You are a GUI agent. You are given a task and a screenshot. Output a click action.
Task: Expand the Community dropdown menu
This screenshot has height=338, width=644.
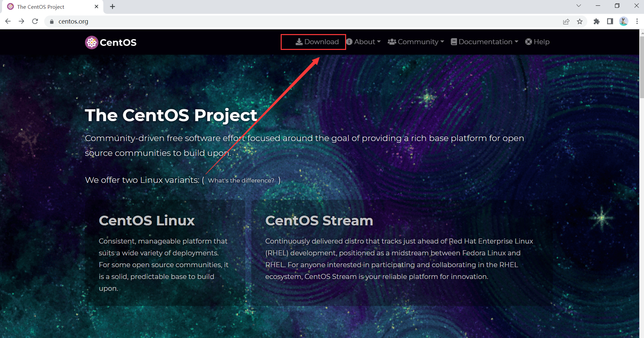[x=416, y=42]
